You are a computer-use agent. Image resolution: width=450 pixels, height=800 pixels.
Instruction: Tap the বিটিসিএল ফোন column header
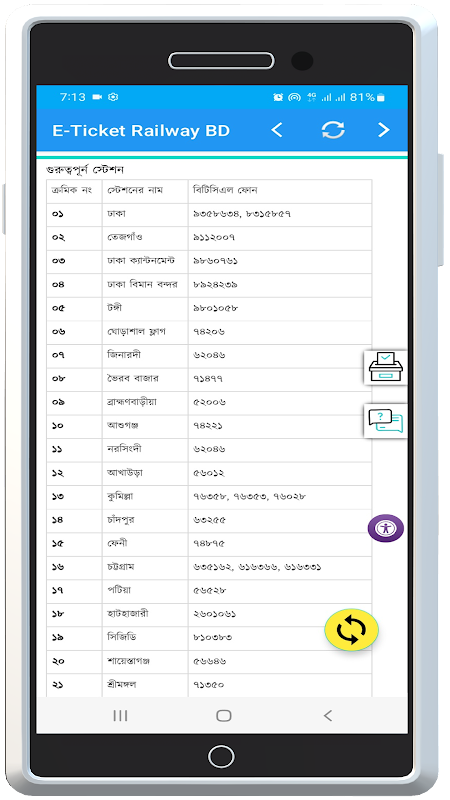(225, 190)
